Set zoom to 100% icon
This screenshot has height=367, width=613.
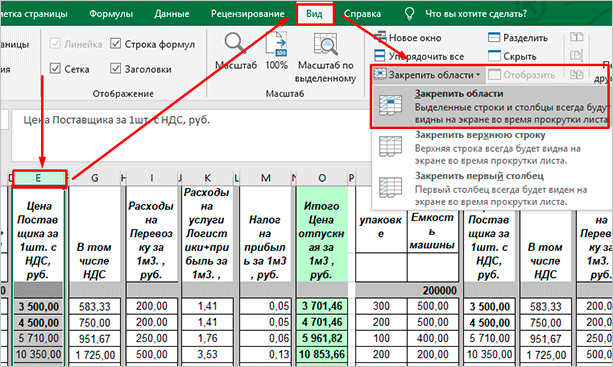277,43
